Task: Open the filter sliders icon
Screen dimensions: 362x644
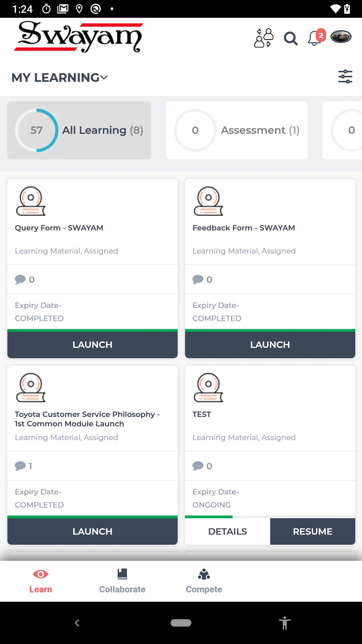Action: [345, 77]
